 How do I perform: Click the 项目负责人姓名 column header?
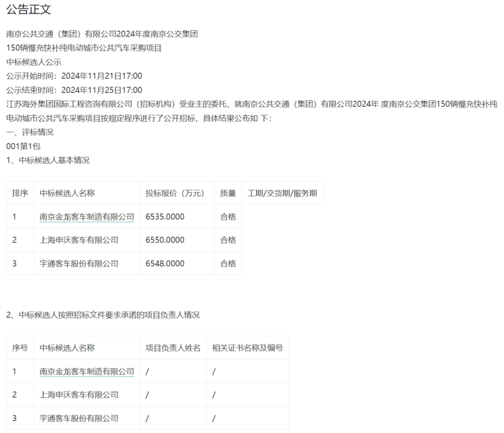pyautogui.click(x=173, y=348)
